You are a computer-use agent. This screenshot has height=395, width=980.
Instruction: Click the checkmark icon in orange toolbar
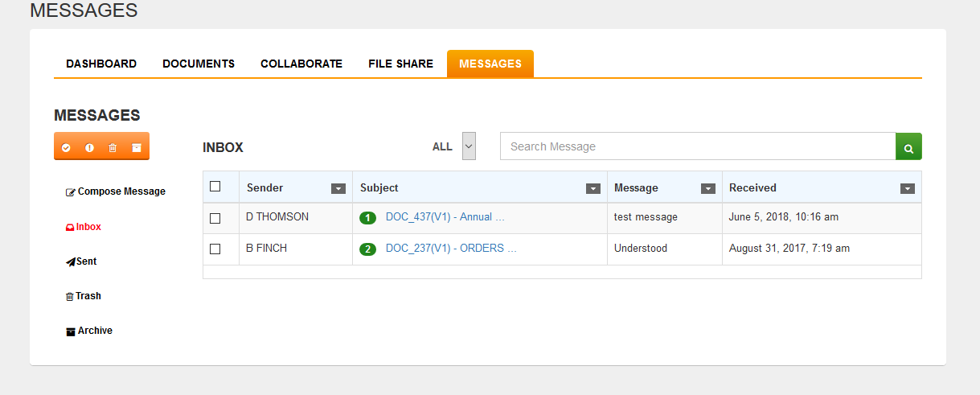(x=66, y=147)
